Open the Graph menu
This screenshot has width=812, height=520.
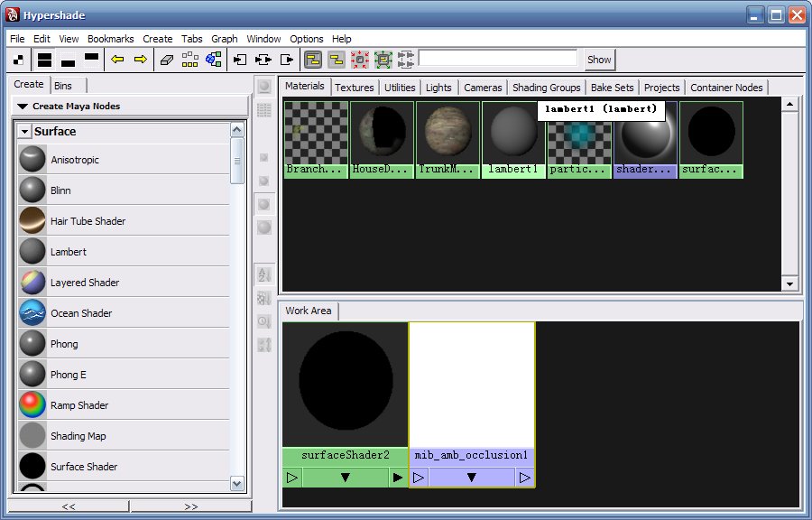click(224, 39)
